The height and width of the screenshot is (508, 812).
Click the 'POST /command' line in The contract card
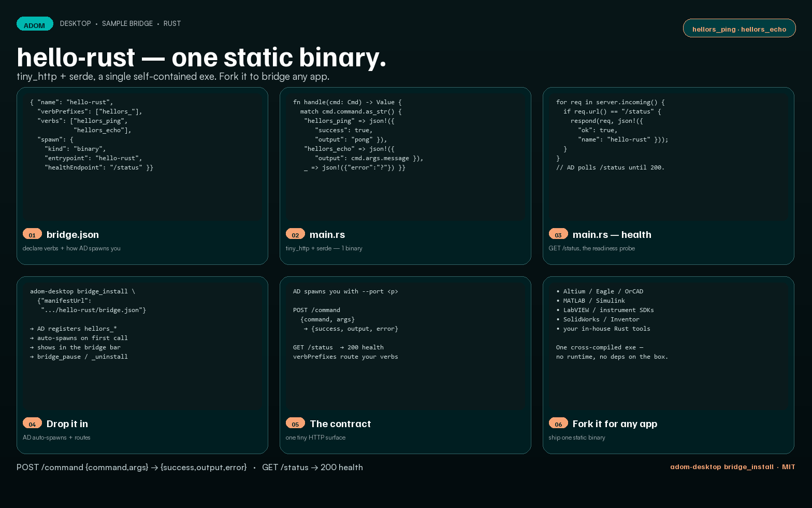(x=317, y=310)
